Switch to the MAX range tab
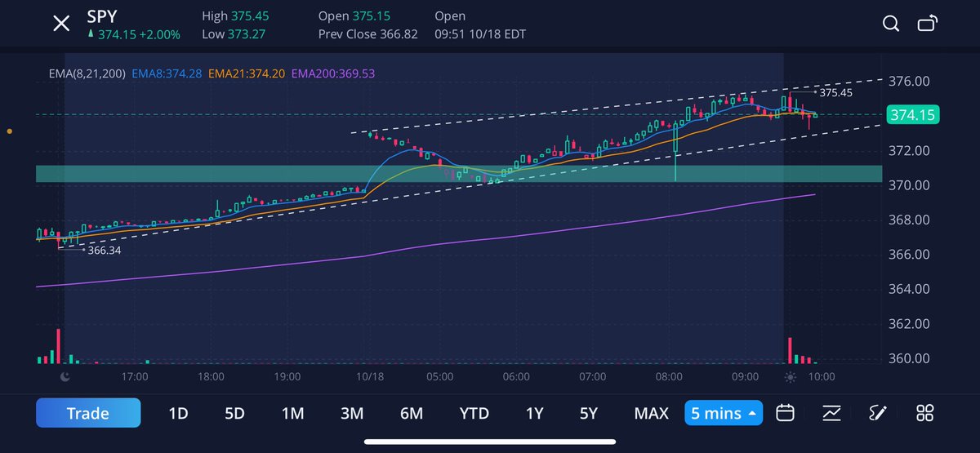This screenshot has width=980, height=453. click(651, 414)
